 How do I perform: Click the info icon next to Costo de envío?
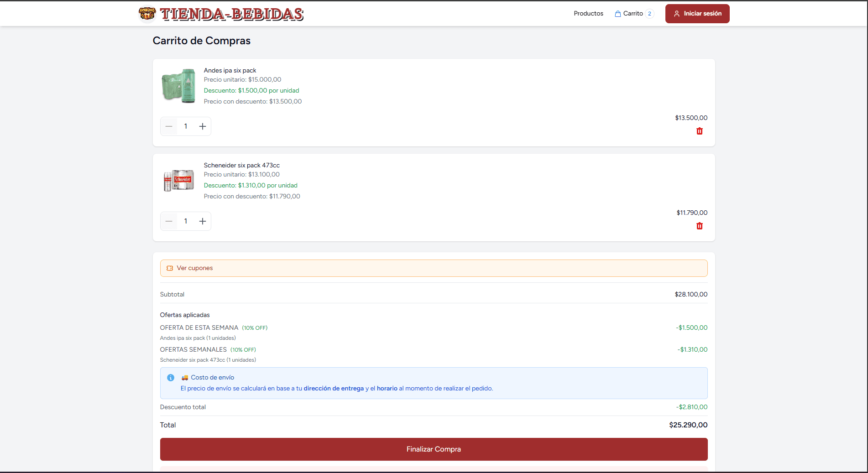pos(171,377)
